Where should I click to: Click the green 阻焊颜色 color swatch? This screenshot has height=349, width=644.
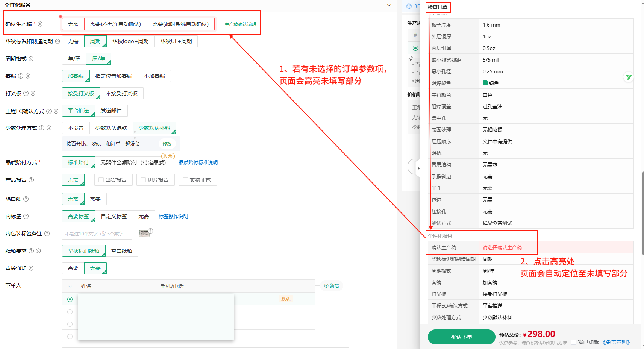point(485,83)
